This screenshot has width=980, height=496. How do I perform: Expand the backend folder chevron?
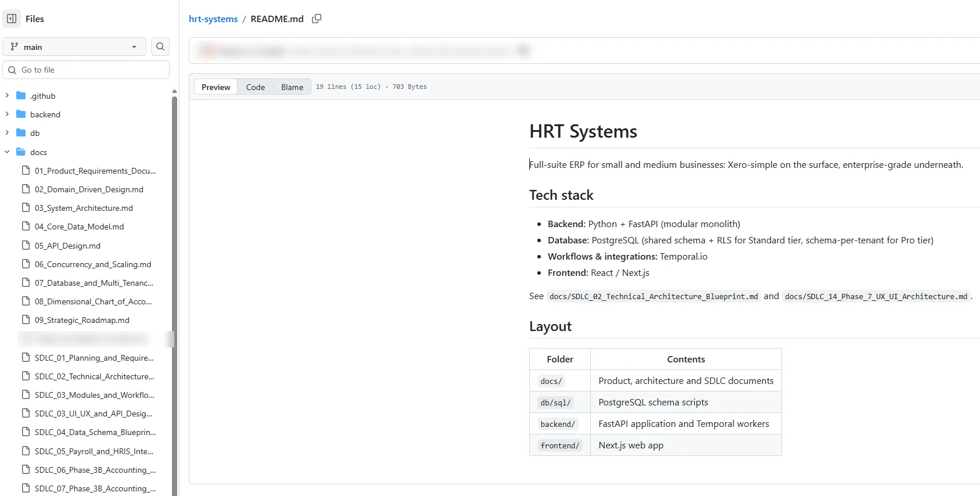[x=7, y=114]
